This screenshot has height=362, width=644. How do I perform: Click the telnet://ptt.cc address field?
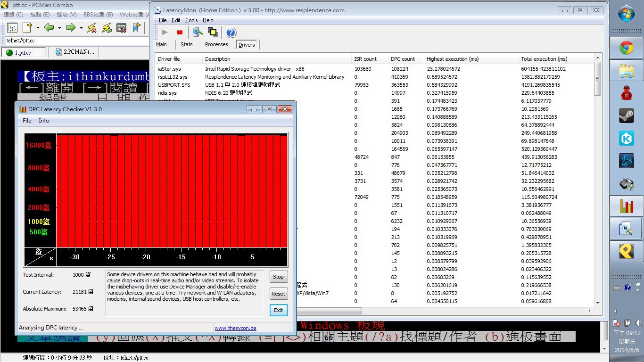pos(75,41)
